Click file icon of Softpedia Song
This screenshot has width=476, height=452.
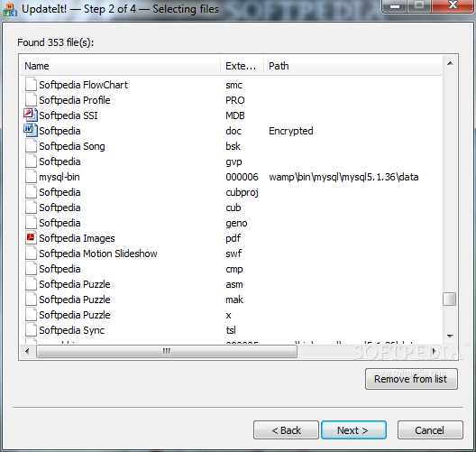pos(31,146)
